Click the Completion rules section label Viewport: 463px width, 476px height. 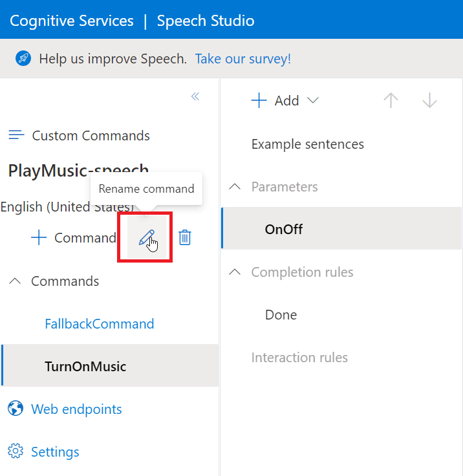click(x=302, y=272)
